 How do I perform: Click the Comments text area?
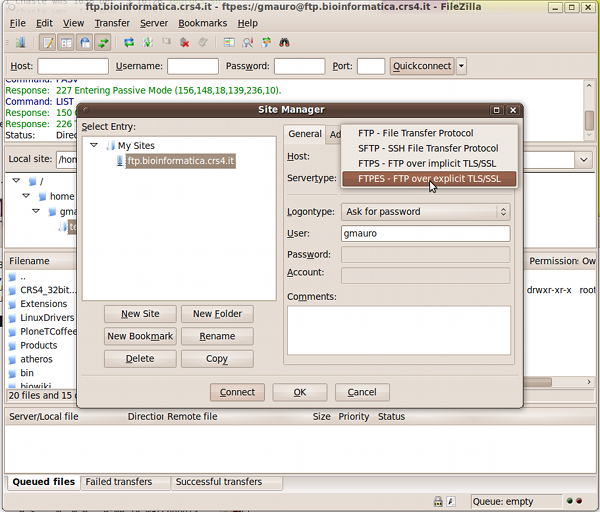[399, 330]
